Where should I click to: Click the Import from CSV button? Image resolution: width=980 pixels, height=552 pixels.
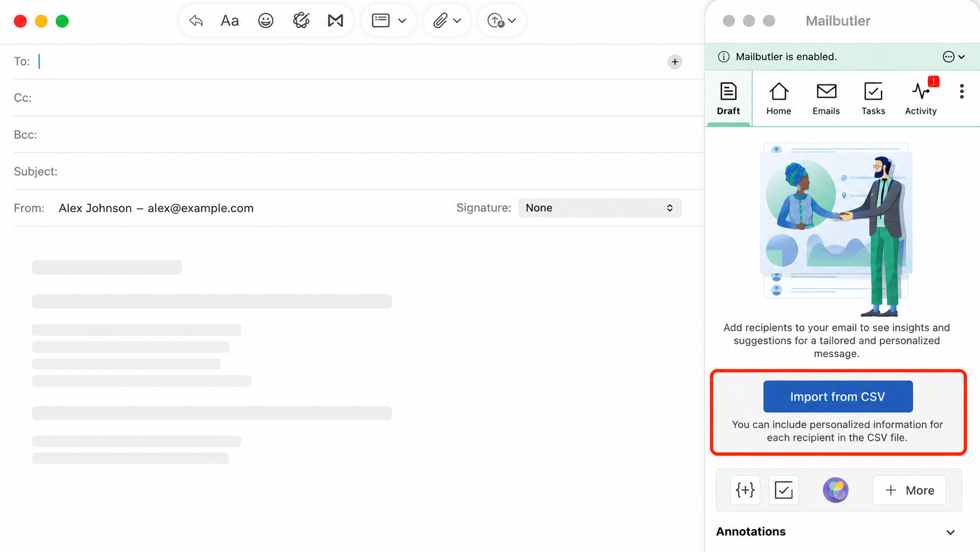(838, 397)
